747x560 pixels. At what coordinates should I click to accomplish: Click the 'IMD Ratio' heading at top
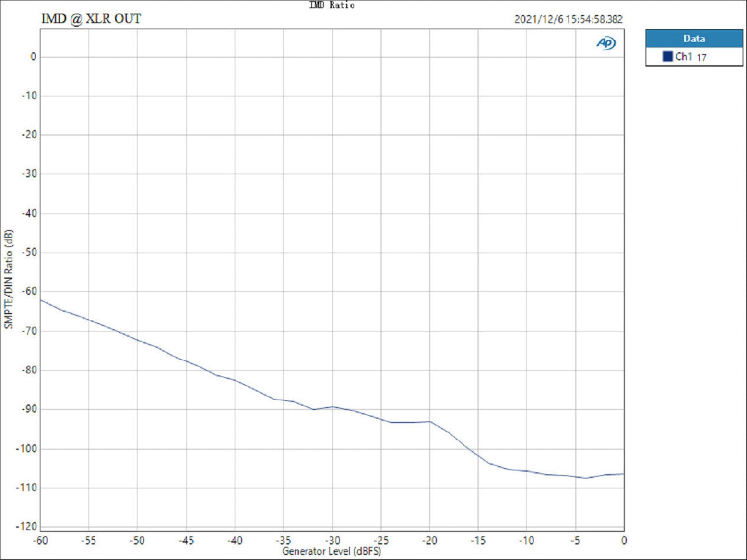click(332, 5)
